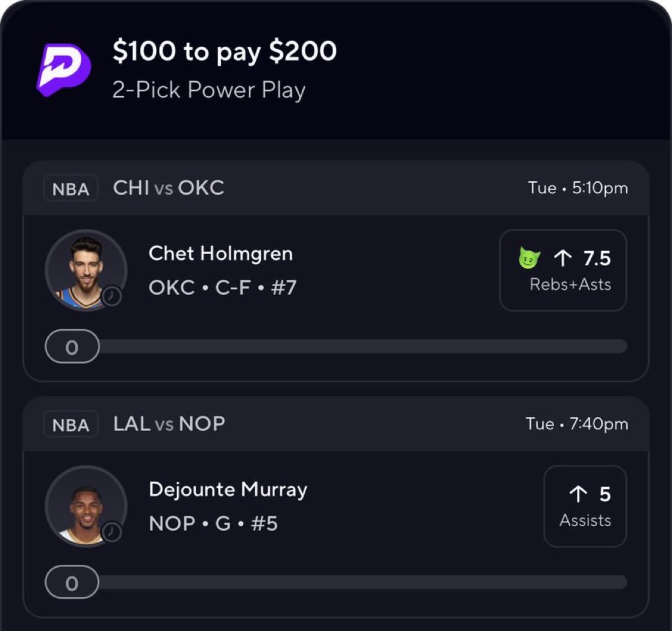Click the "$100 to pay $200" title

point(225,52)
